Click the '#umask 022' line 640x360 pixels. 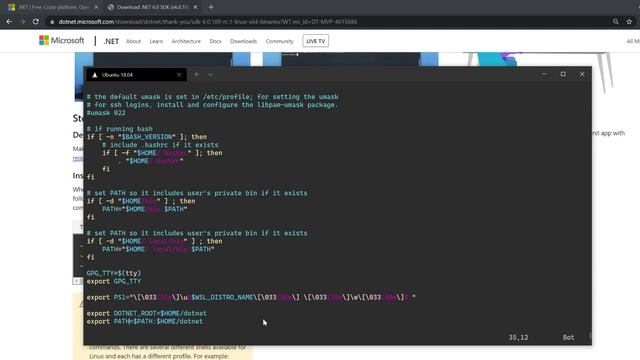[106, 113]
